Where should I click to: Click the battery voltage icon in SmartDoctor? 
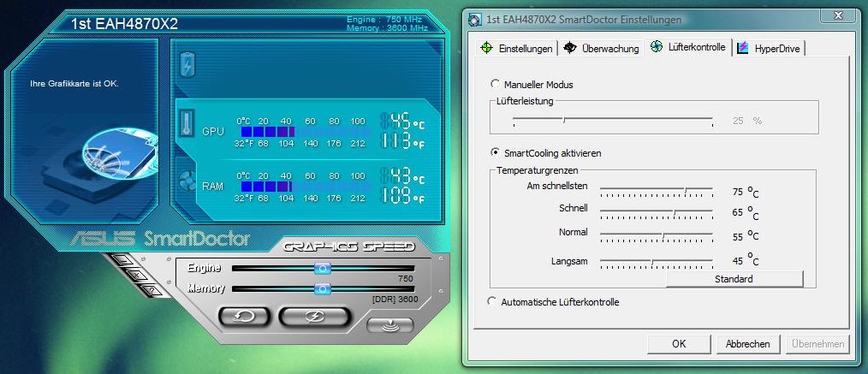(x=187, y=65)
